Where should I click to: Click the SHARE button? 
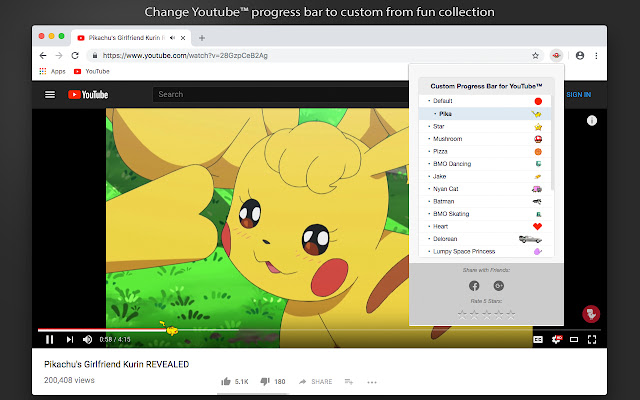pyautogui.click(x=315, y=382)
